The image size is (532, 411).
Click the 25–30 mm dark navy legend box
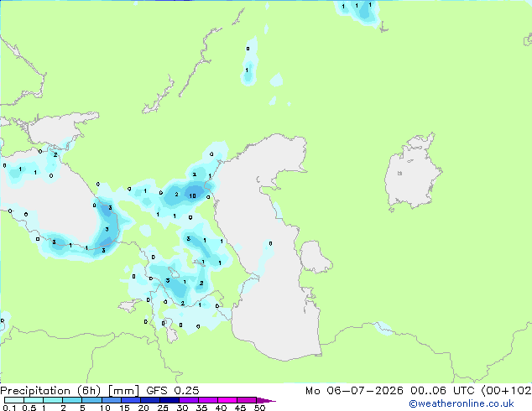(x=169, y=400)
